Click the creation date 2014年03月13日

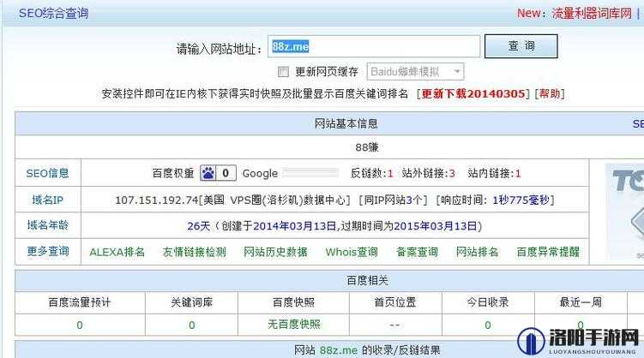pyautogui.click(x=294, y=226)
